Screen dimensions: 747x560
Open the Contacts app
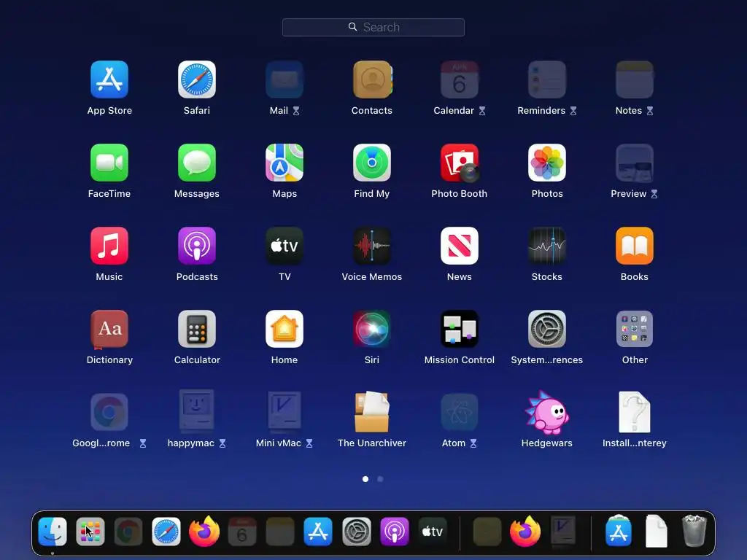pos(372,79)
